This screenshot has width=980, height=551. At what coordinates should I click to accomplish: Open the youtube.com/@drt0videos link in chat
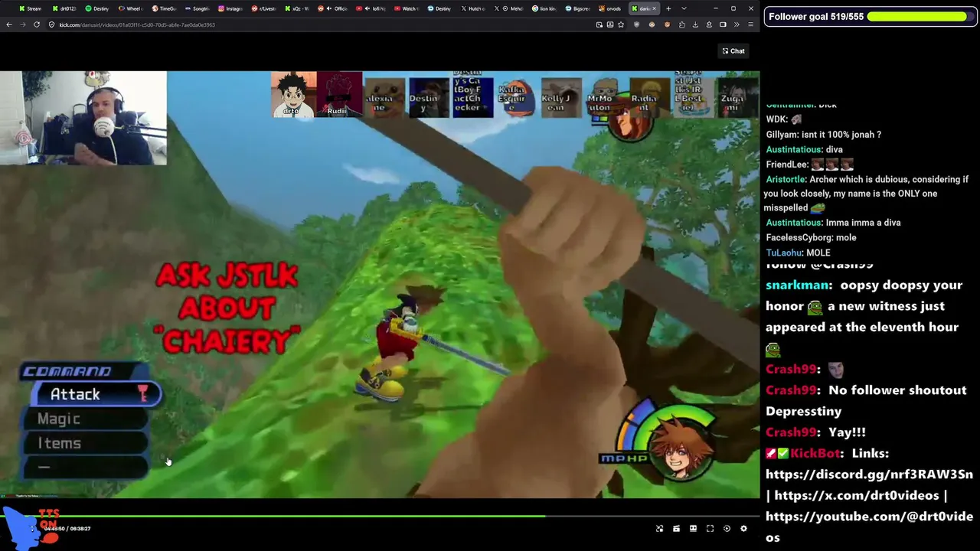click(x=869, y=527)
